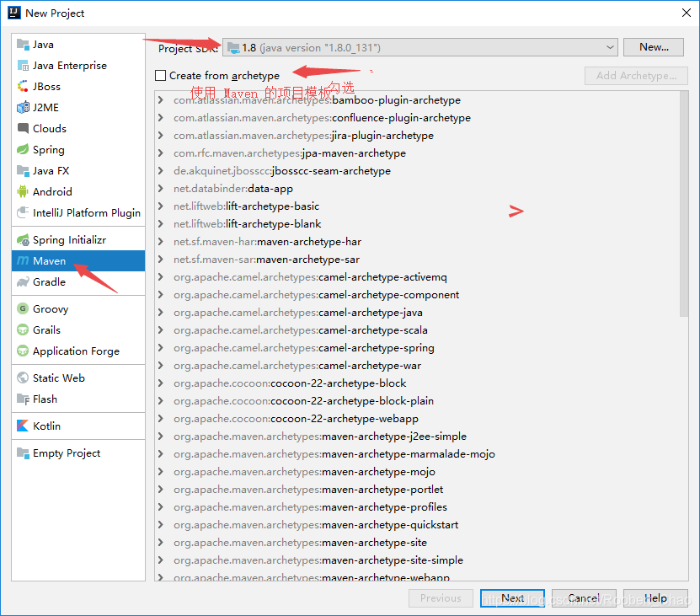Click the Application Forge icon

pos(23,351)
